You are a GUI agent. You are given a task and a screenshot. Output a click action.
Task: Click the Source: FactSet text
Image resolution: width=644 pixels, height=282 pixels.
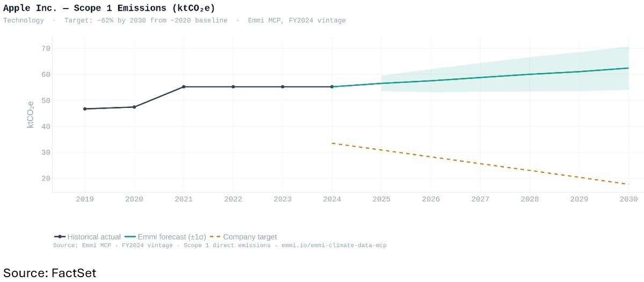[50, 273]
